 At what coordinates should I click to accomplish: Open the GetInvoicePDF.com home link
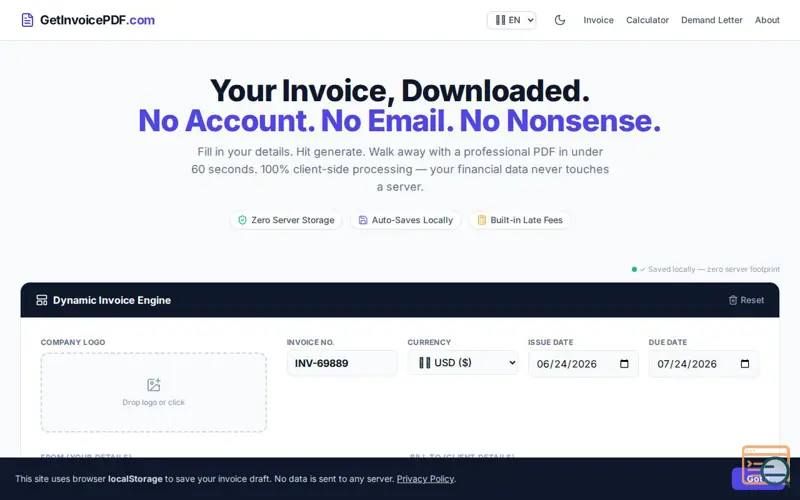click(x=88, y=20)
